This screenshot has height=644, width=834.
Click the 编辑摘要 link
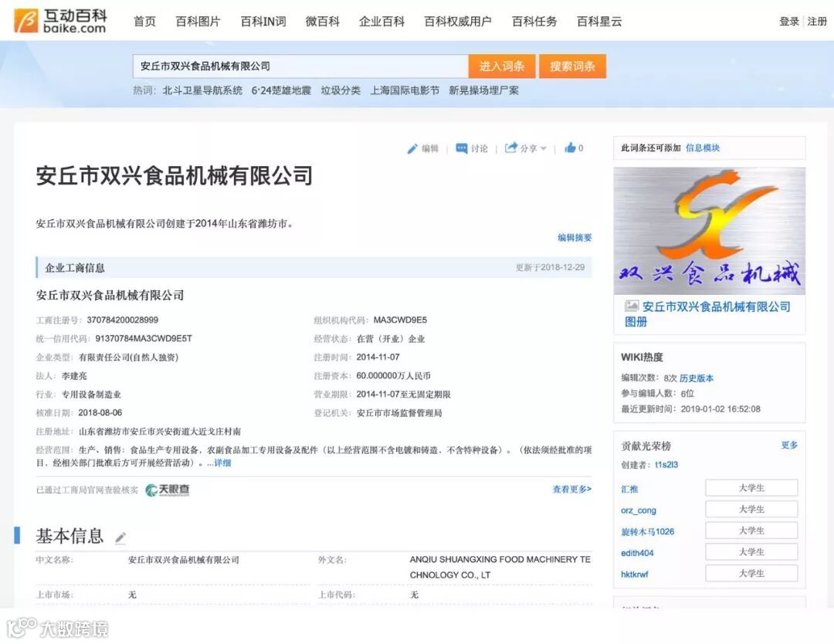tap(575, 238)
